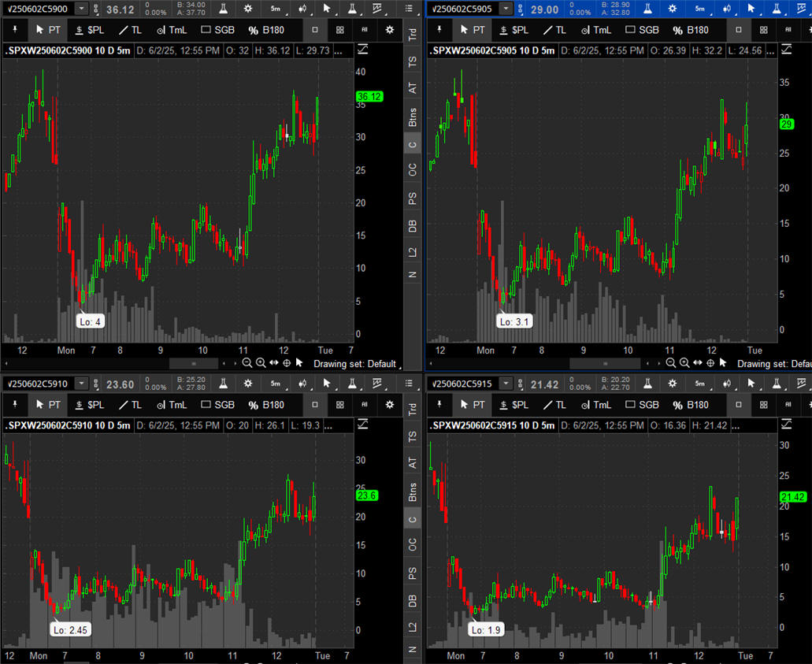
Task: Switch C5900 chart to single grid layout
Action: [x=315, y=30]
